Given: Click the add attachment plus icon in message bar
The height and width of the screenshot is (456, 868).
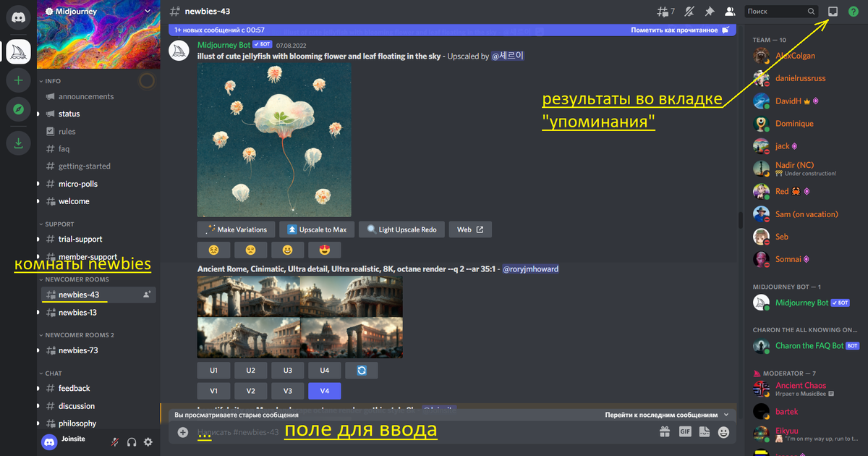Looking at the screenshot, I should point(183,432).
